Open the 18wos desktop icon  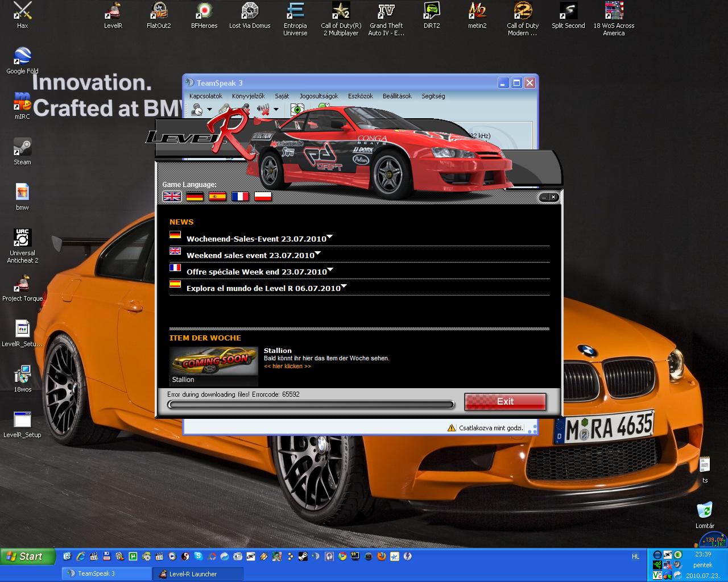(x=22, y=379)
